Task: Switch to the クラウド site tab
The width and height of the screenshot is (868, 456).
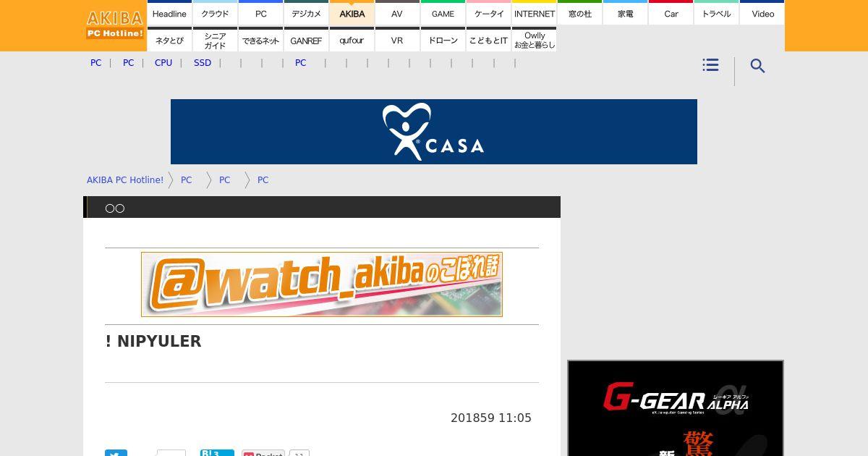Action: (x=215, y=14)
